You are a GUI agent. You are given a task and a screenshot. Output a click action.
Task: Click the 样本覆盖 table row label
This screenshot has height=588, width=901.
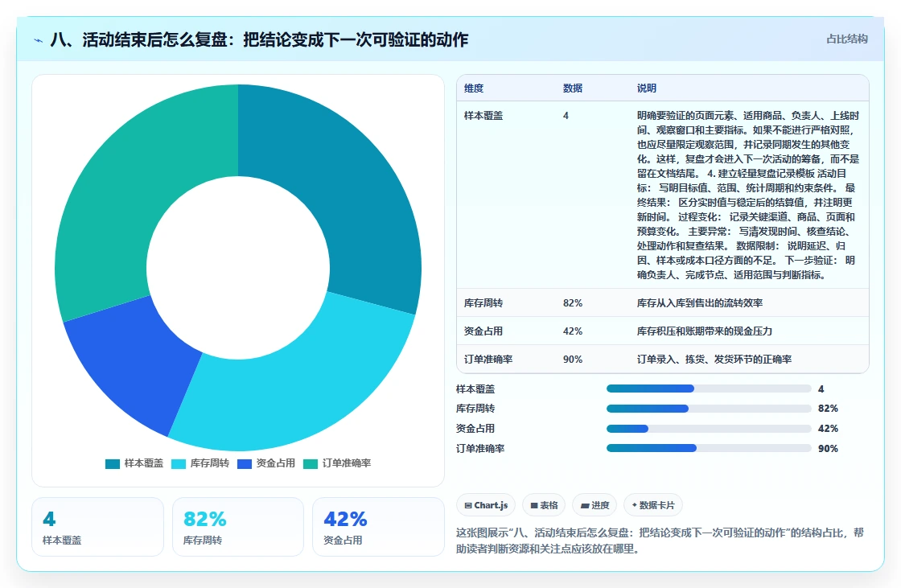click(x=483, y=116)
